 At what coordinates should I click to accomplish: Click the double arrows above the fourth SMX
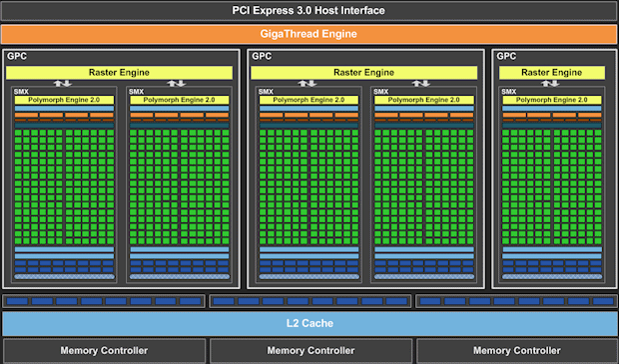pos(421,83)
